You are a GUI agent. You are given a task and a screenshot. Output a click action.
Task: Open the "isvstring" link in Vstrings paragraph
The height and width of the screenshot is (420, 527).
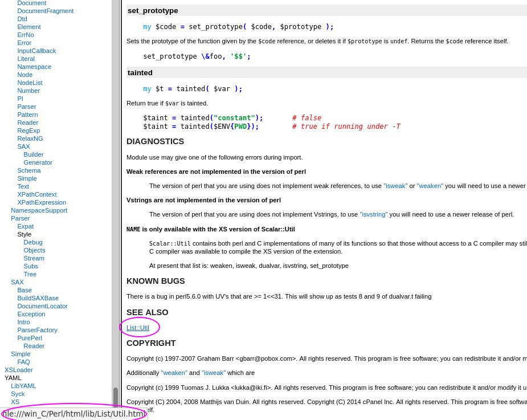pos(373,214)
